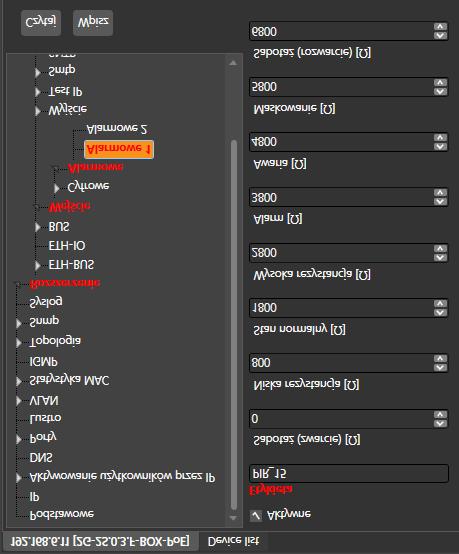Expand the Statystyka MAC node arrow
Screen dimensions: 459x554
pyautogui.click(x=19, y=381)
